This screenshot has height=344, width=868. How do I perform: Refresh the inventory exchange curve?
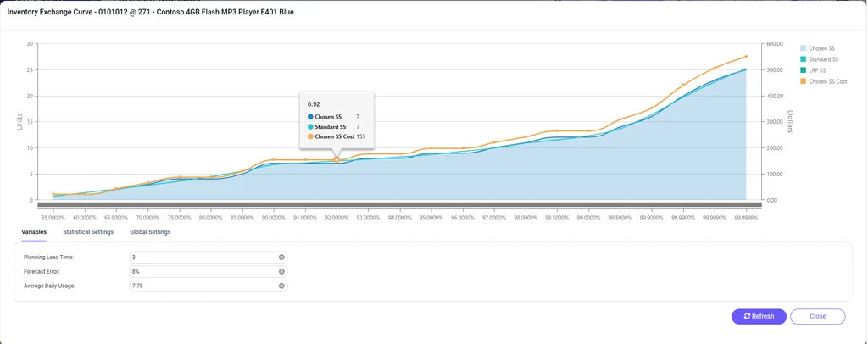pyautogui.click(x=759, y=316)
